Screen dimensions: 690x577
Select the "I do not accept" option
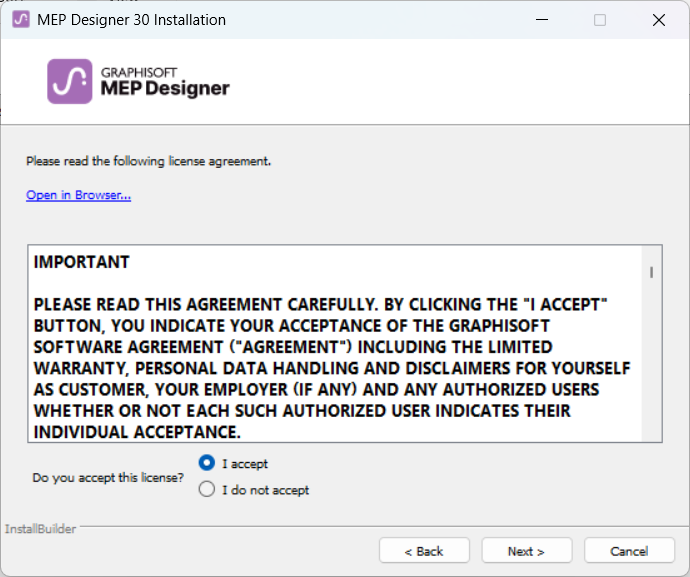point(207,489)
